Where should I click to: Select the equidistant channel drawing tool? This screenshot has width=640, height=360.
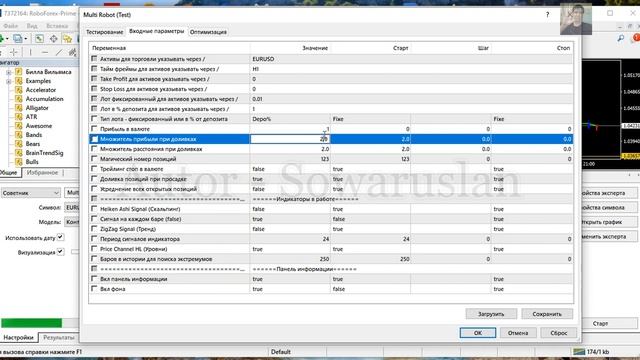coord(73,52)
